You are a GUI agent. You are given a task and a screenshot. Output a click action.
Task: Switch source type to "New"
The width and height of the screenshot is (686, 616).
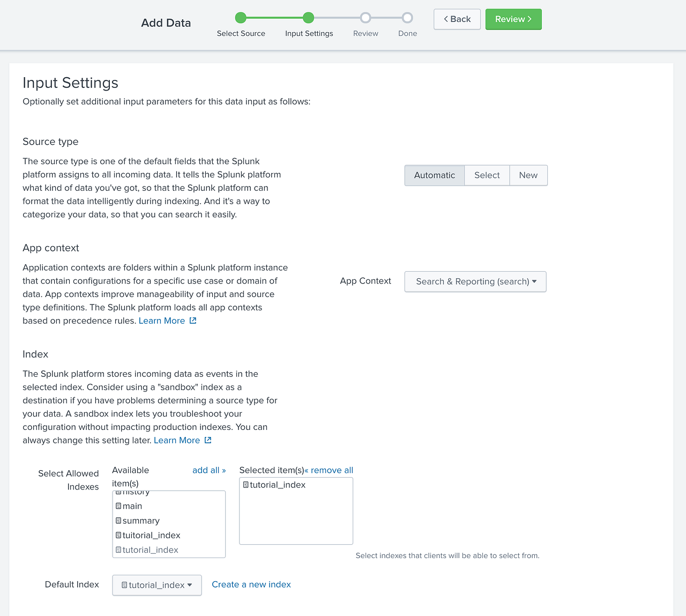click(528, 175)
